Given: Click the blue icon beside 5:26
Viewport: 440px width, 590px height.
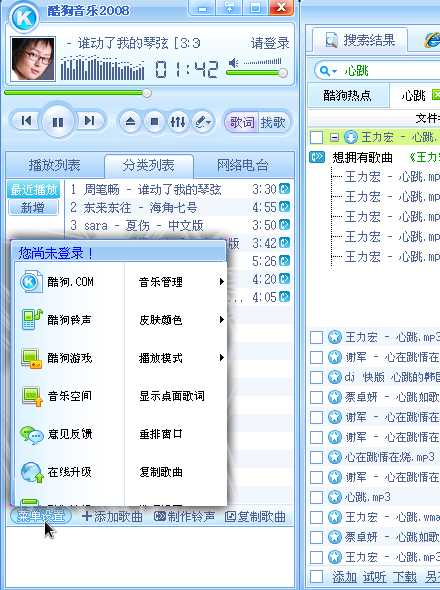Looking at the screenshot, I should click(x=285, y=260).
